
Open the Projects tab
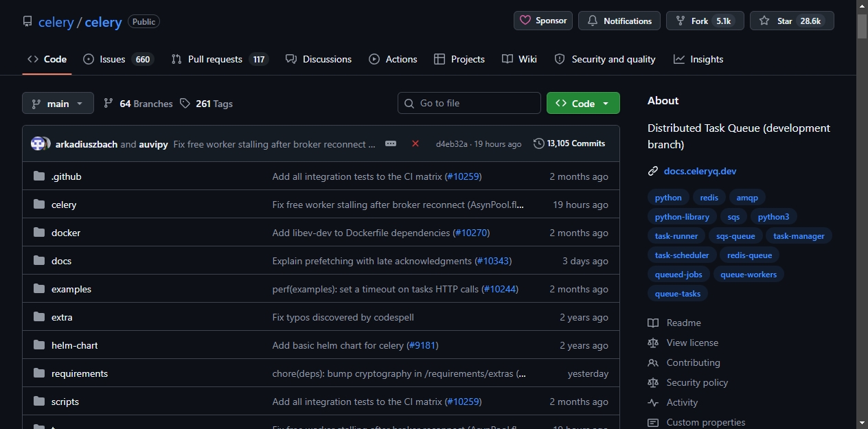pyautogui.click(x=459, y=59)
